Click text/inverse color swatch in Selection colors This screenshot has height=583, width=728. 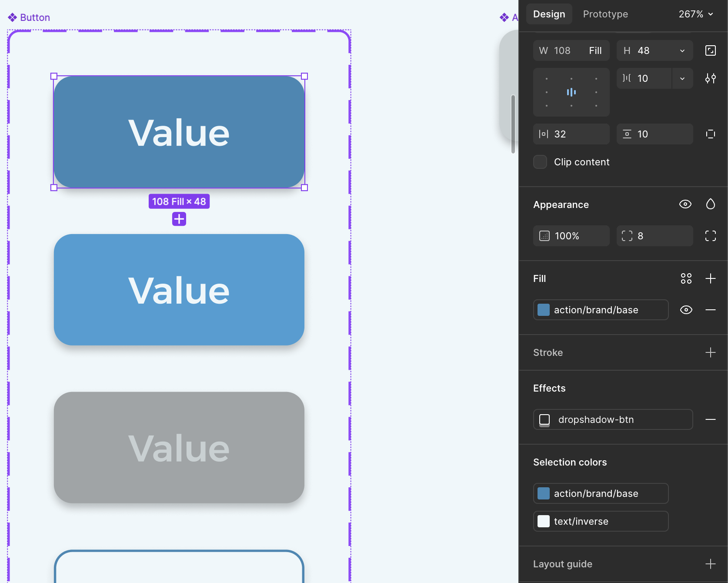point(544,521)
